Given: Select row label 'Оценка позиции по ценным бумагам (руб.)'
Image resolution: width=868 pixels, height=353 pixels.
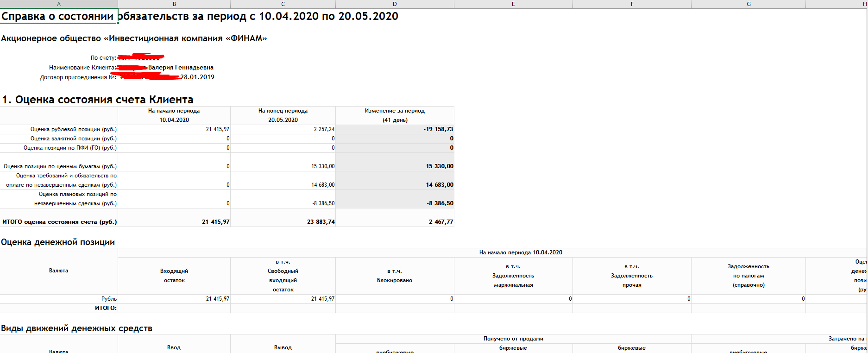Looking at the screenshot, I should [x=60, y=166].
